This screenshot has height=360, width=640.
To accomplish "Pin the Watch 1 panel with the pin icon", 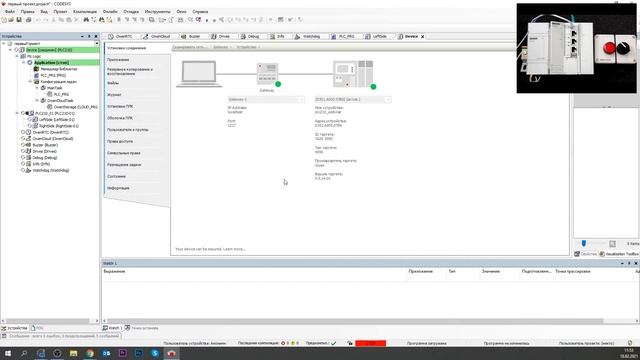I will pos(629,263).
